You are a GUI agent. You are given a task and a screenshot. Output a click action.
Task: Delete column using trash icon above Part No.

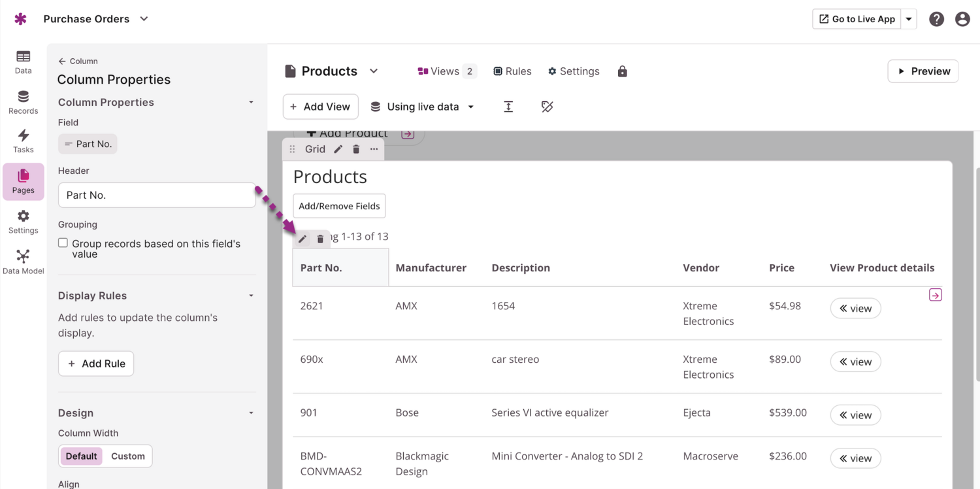[x=320, y=239]
